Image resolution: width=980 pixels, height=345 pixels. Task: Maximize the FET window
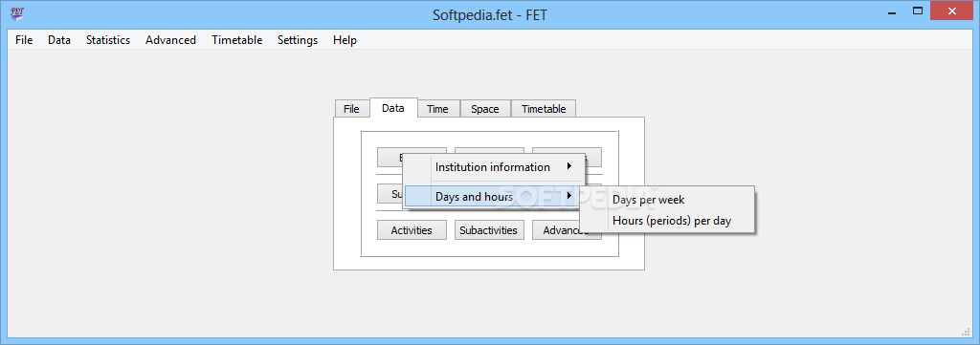(918, 11)
